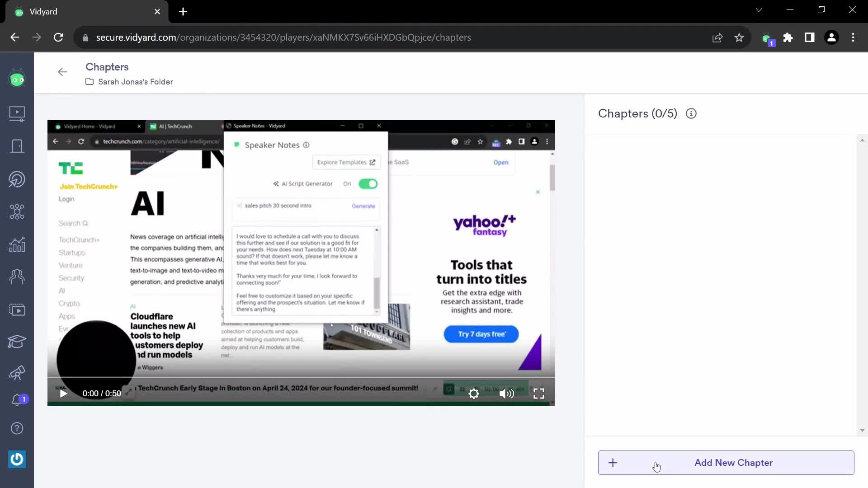Play the video
The image size is (868, 488).
(x=63, y=394)
